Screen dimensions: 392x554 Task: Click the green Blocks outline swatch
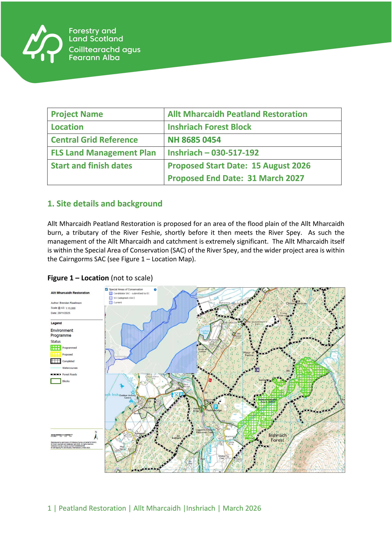pyautogui.click(x=55, y=381)
